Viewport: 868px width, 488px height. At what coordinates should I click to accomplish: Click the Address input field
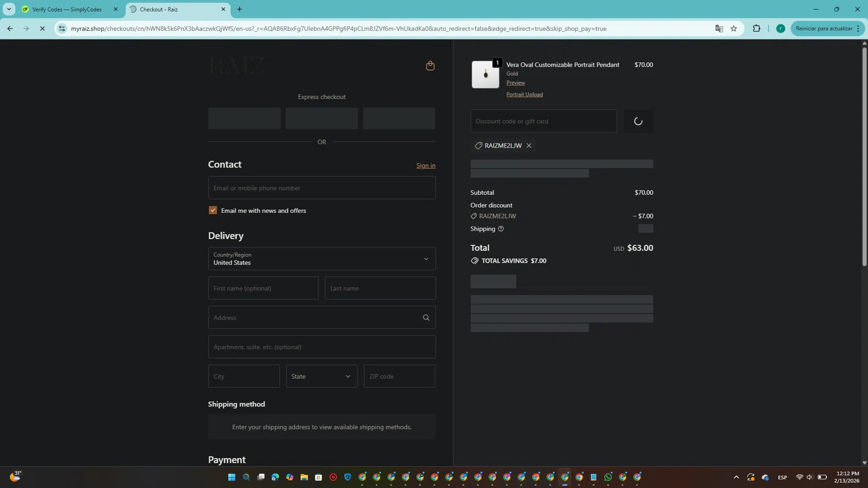[x=322, y=317]
